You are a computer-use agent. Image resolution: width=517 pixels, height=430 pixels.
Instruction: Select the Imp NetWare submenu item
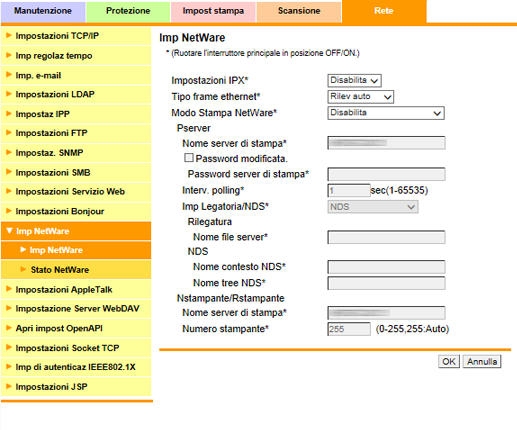[x=76, y=250]
